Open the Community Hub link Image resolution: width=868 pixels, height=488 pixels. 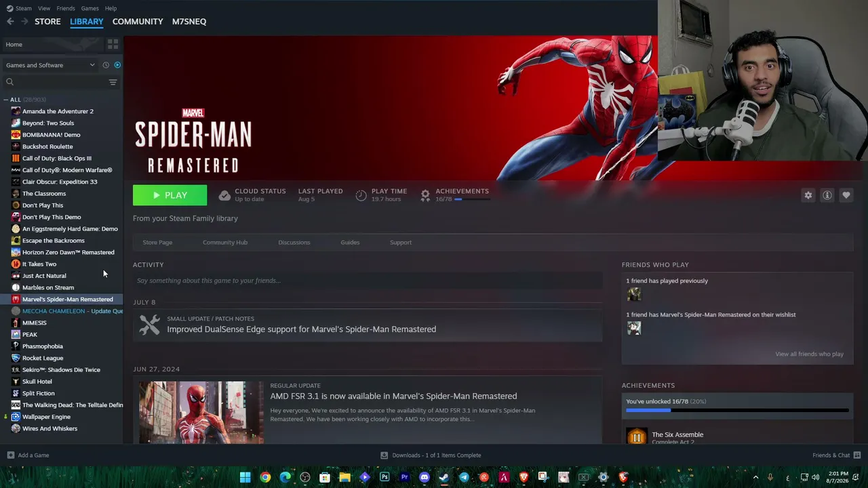[225, 242]
